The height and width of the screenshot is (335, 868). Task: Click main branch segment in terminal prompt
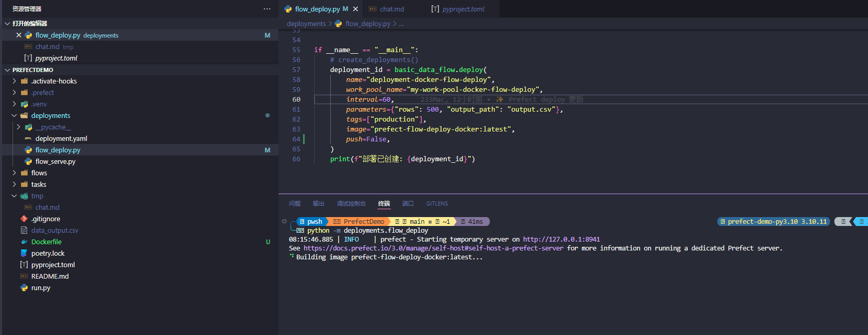tap(423, 221)
